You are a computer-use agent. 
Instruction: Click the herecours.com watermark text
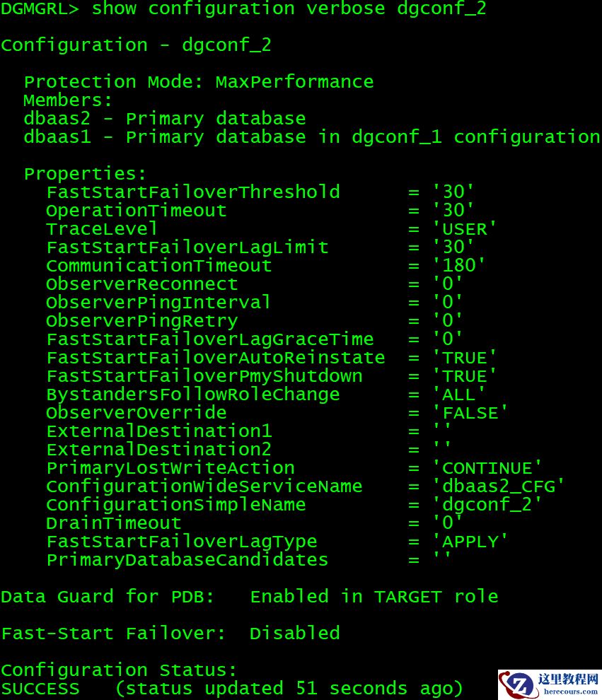[568, 691]
